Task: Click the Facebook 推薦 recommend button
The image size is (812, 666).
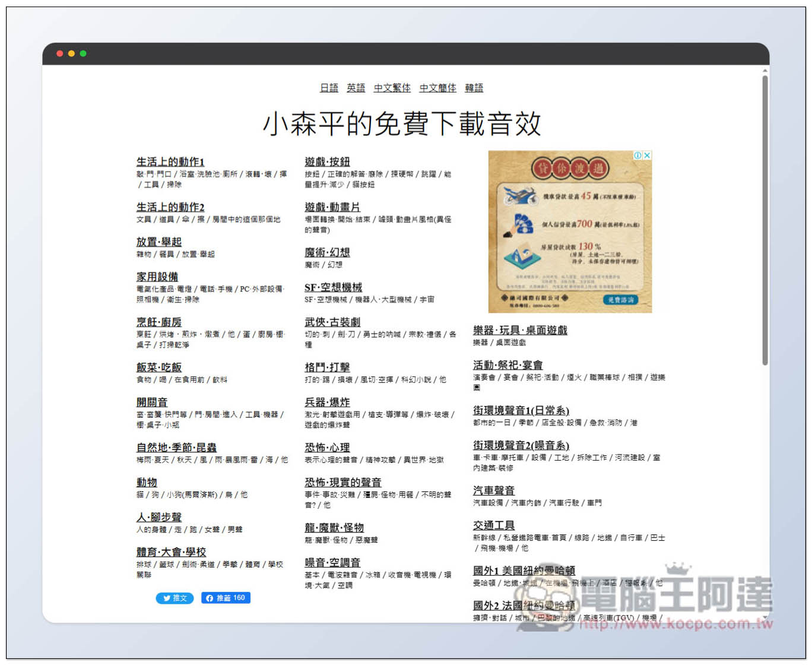Action: tap(226, 598)
